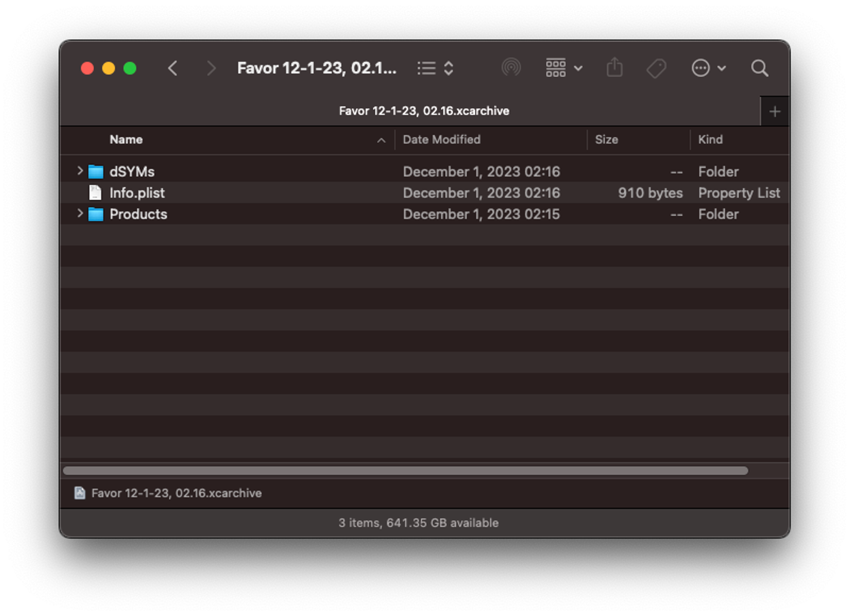This screenshot has width=849, height=616.
Task: Click the Products folder icon
Action: pos(96,214)
